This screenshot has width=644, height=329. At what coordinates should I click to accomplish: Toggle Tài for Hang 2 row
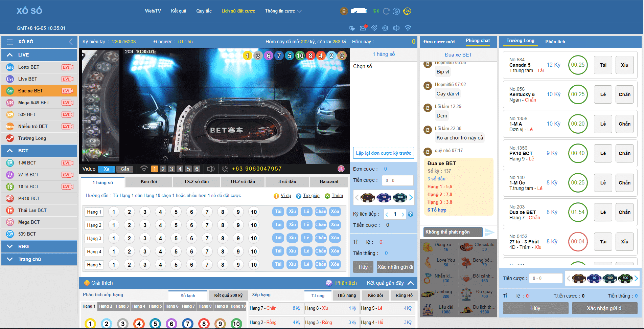coord(278,225)
